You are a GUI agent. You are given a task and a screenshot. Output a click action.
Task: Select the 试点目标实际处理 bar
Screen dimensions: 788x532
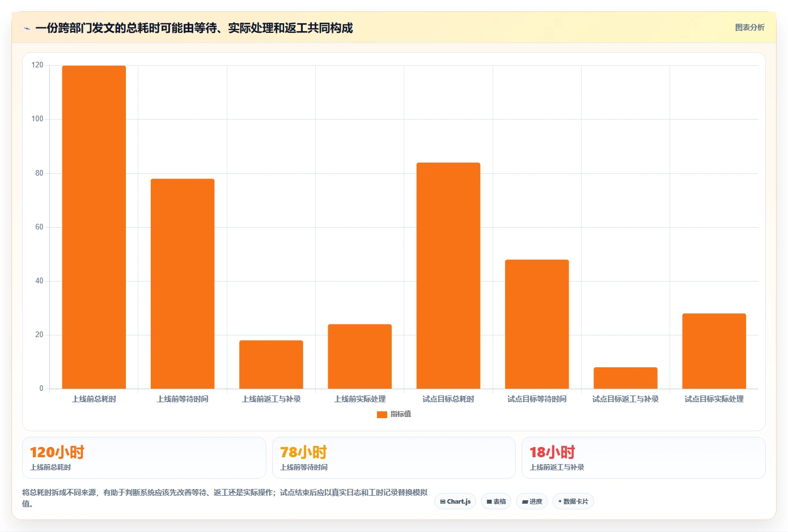[714, 351]
